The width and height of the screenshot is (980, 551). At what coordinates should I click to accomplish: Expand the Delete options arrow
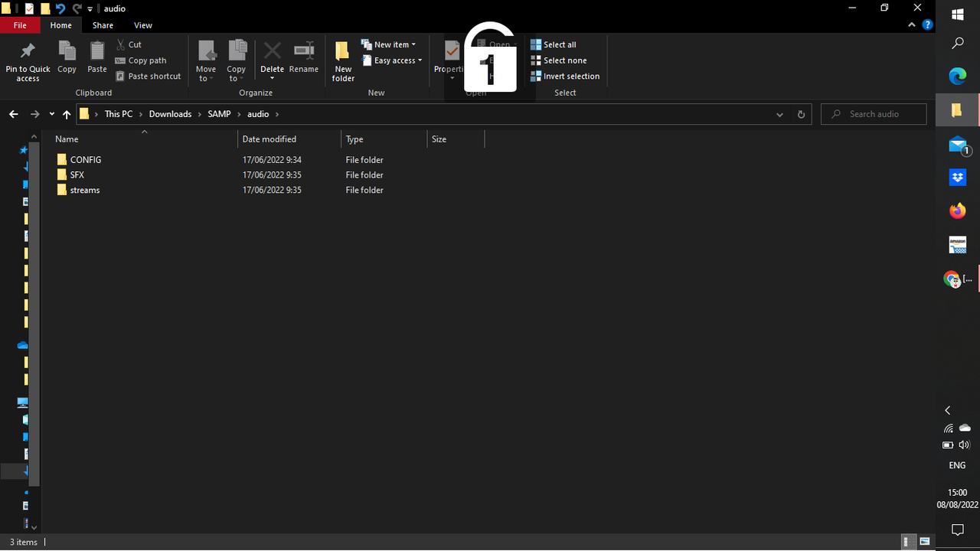point(272,77)
